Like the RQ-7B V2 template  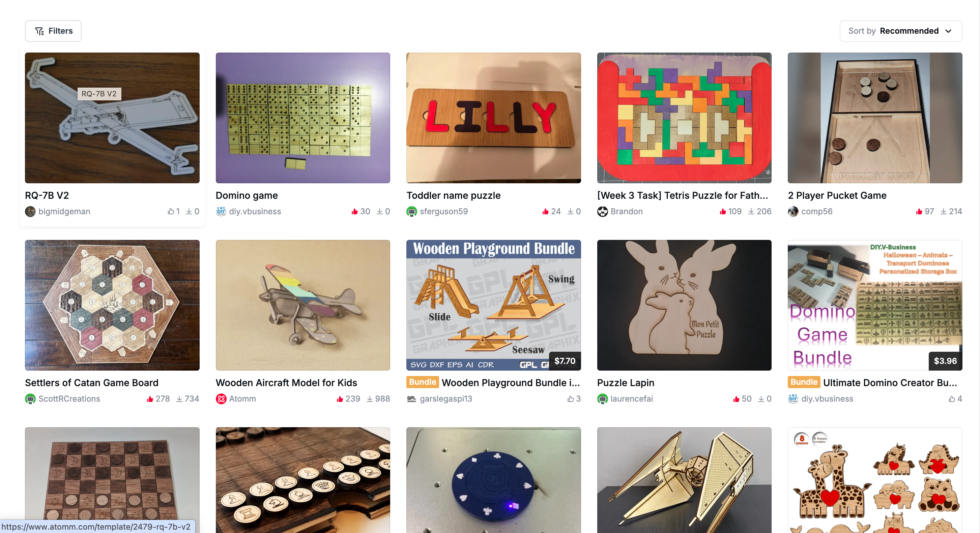[171, 211]
